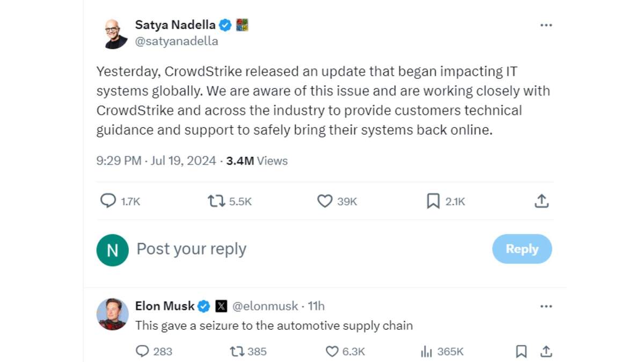
Task: Click the repost icon showing 5.5K
Action: (216, 201)
